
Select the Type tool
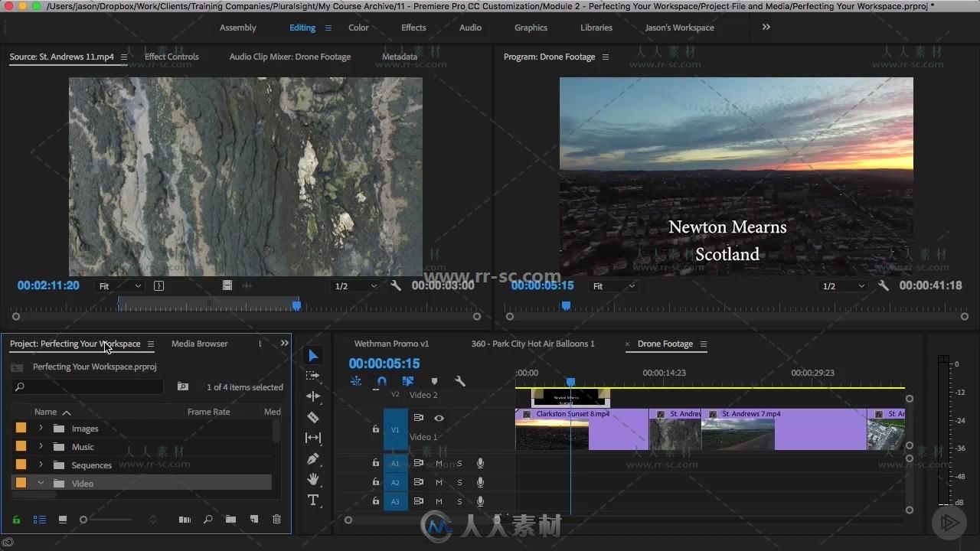(313, 500)
